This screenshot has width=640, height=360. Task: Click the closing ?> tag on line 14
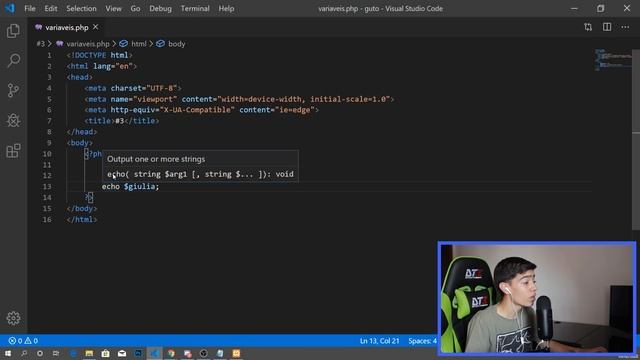89,198
